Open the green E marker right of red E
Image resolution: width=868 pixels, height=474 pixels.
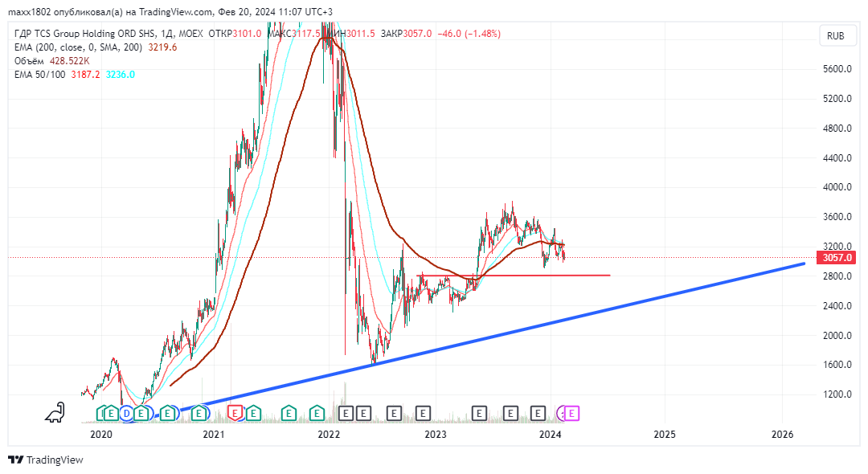(253, 413)
